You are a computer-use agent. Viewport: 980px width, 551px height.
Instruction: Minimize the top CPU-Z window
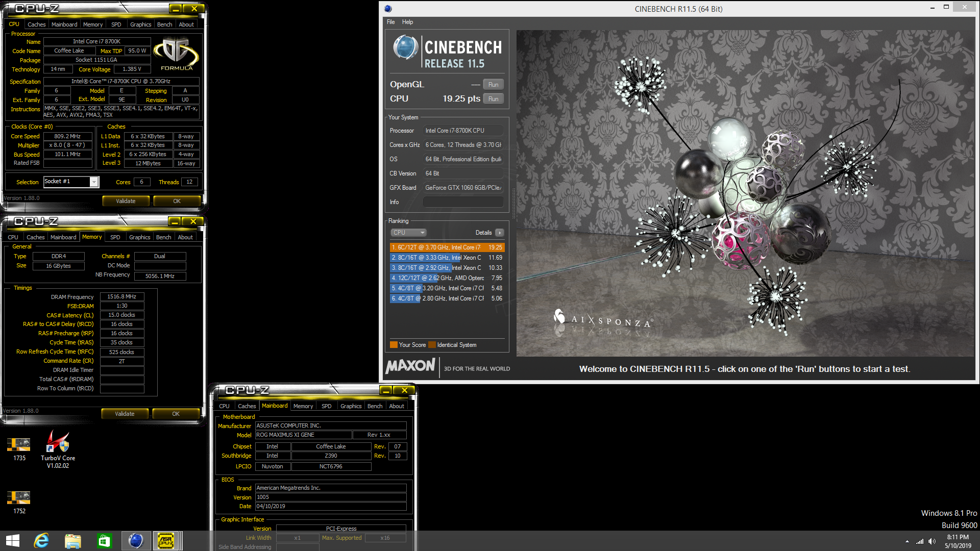coord(176,9)
